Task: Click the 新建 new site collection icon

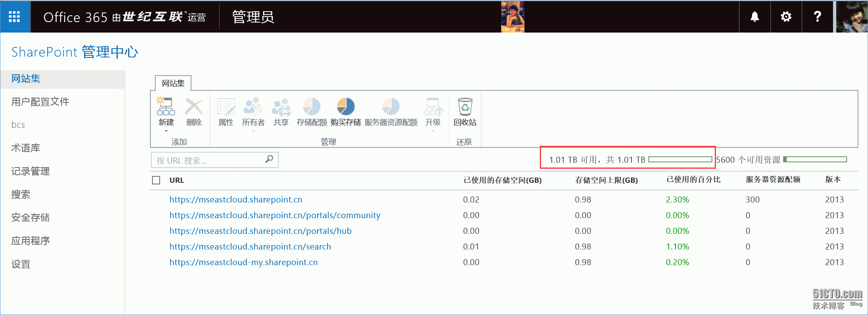Action: coord(166,106)
